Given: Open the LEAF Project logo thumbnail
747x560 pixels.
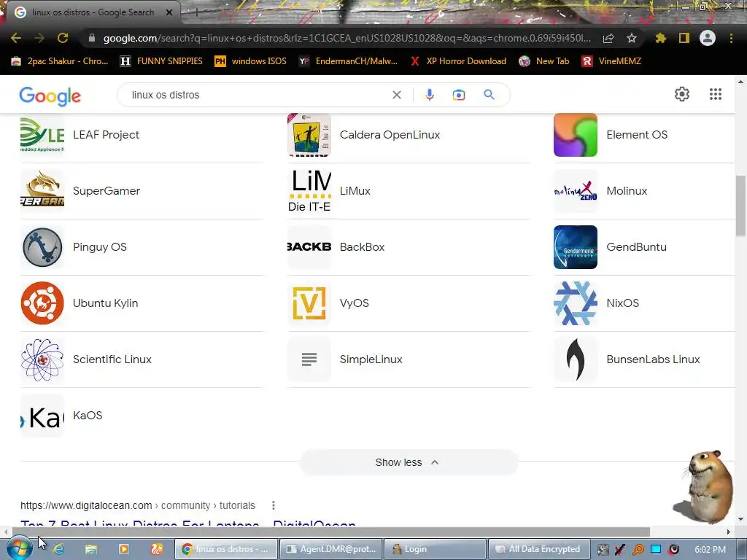Looking at the screenshot, I should click(x=42, y=135).
